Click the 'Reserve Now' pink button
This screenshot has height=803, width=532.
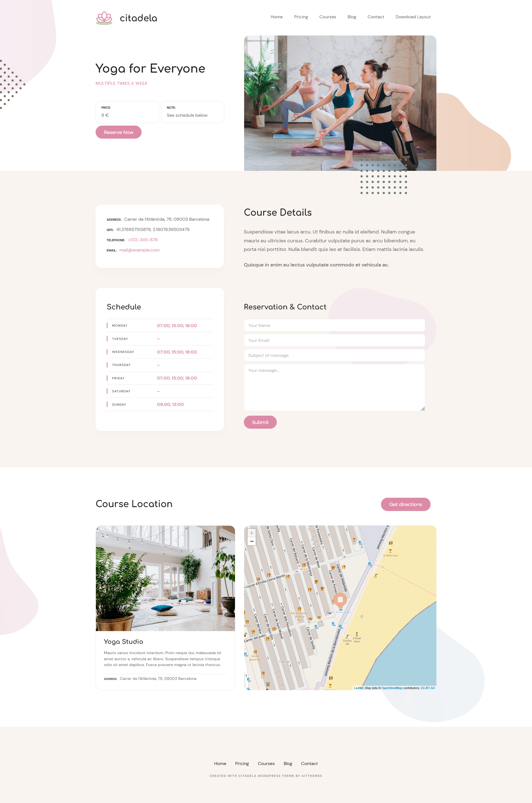[119, 132]
